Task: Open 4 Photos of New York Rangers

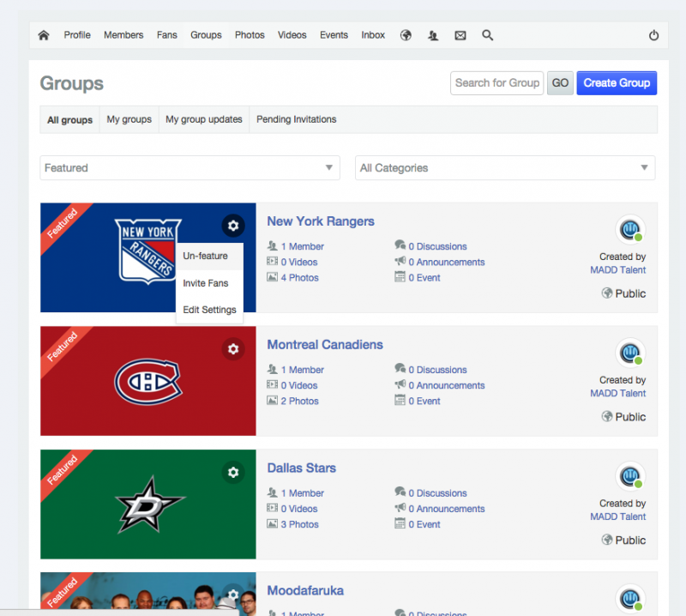Action: 299,278
